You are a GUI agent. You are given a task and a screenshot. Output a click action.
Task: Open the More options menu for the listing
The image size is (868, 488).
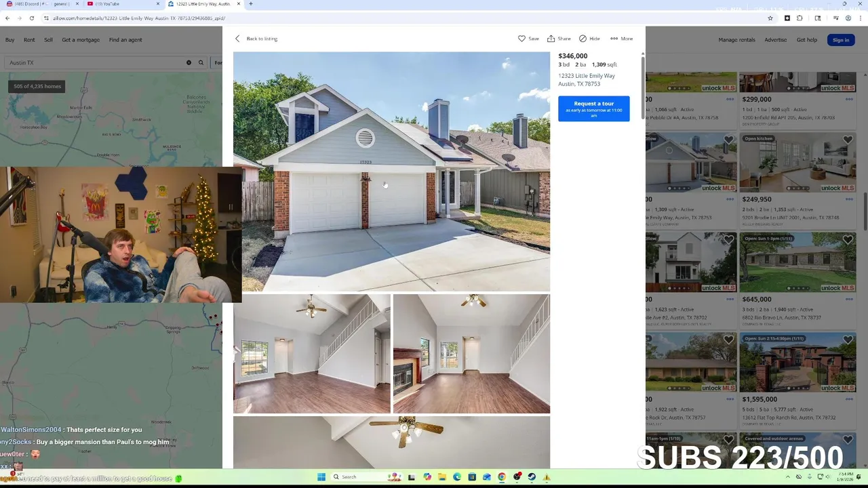pyautogui.click(x=621, y=39)
